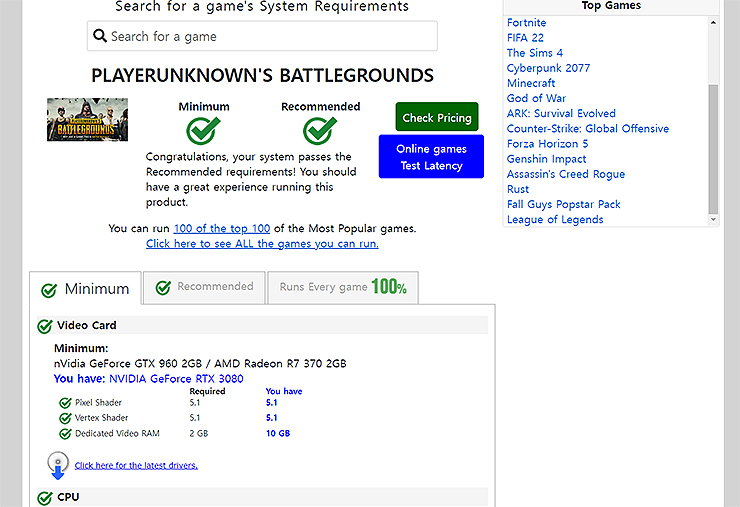Click Online games Test Latency button
The image size is (740, 507).
click(431, 157)
